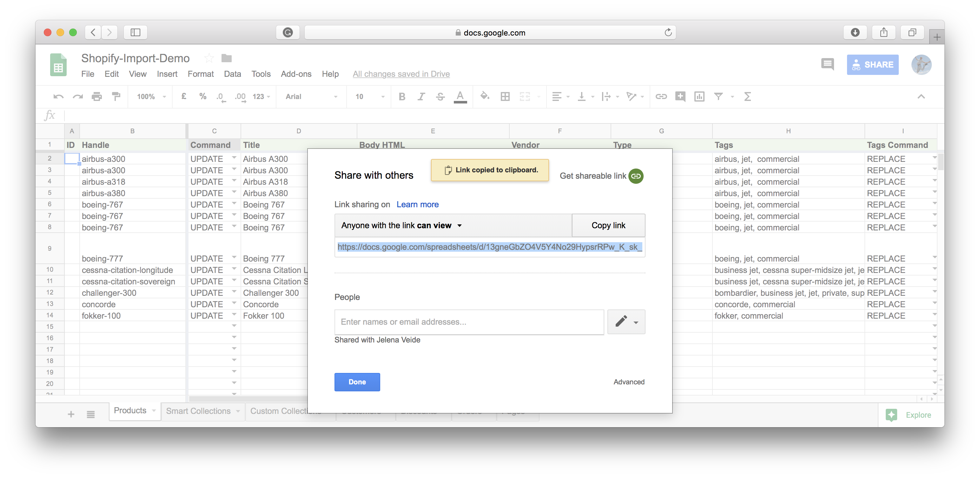Toggle bold formatting in toolbar

pos(402,97)
